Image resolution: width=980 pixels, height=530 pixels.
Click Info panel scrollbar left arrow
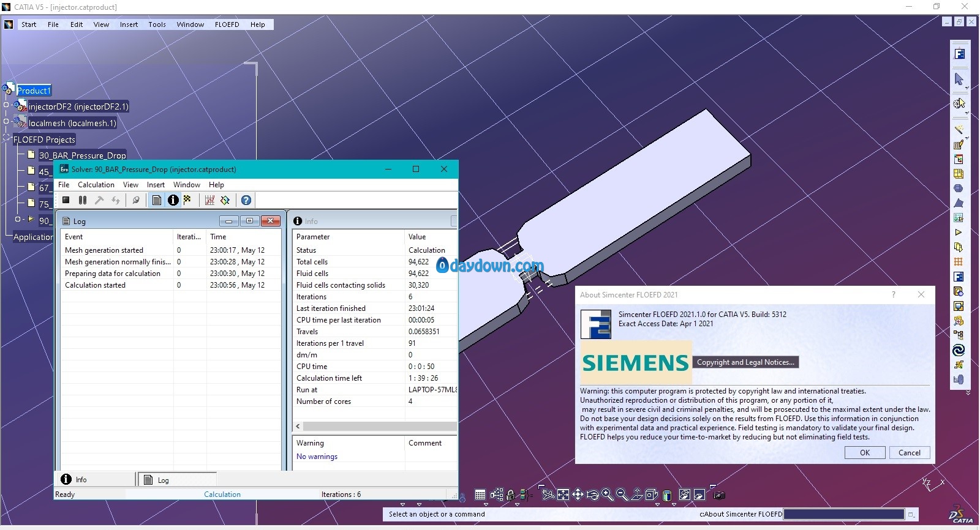point(298,426)
